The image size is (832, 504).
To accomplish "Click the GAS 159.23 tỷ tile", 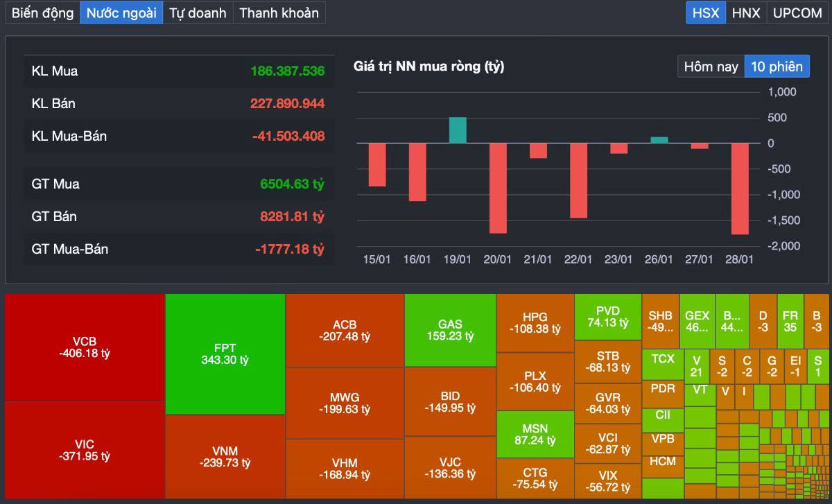I will pos(450,330).
